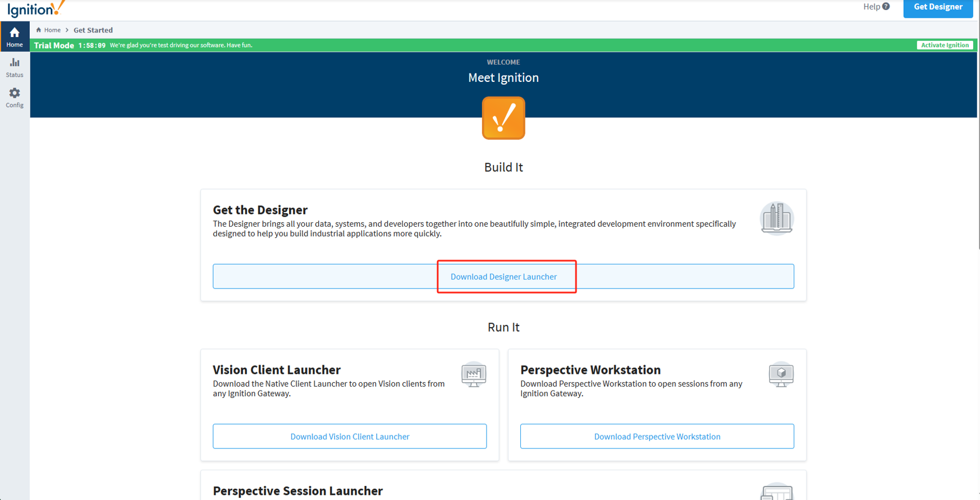Click the orange Ignition app icon

tap(503, 118)
